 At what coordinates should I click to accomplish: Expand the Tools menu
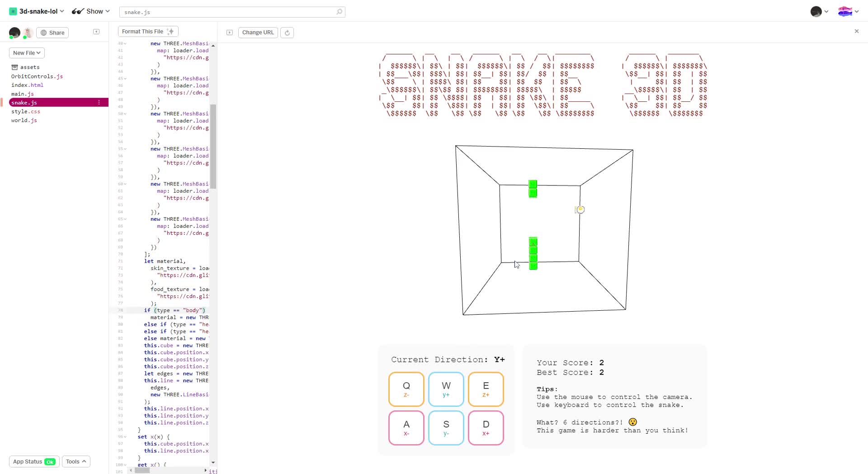tap(76, 461)
